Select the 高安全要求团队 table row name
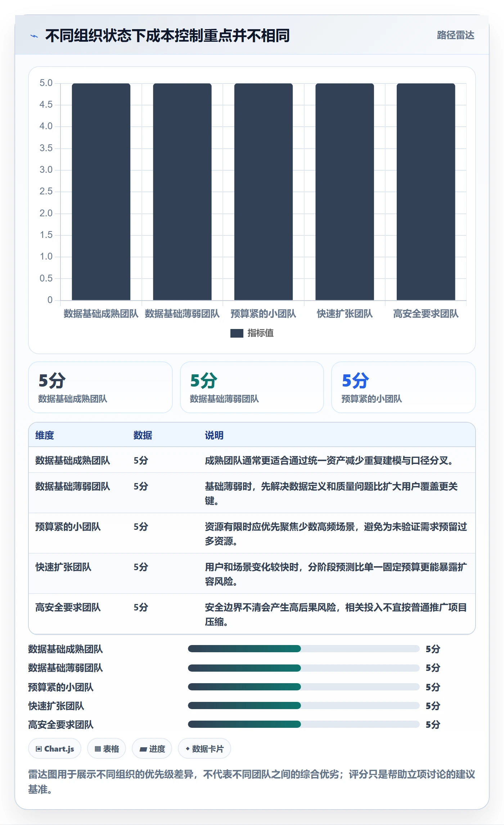Image resolution: width=504 pixels, height=825 pixels. [x=68, y=607]
